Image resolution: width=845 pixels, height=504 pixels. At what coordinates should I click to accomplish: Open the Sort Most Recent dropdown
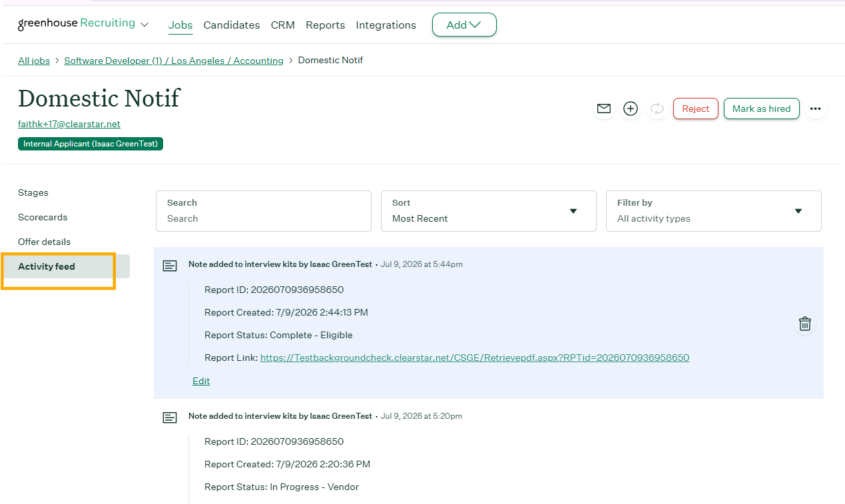tap(488, 211)
